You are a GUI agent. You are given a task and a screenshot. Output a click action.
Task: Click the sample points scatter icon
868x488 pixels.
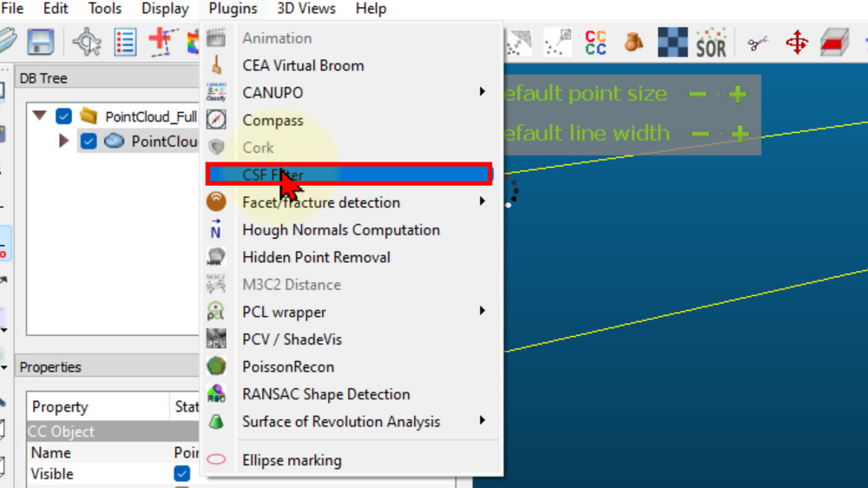pos(557,43)
